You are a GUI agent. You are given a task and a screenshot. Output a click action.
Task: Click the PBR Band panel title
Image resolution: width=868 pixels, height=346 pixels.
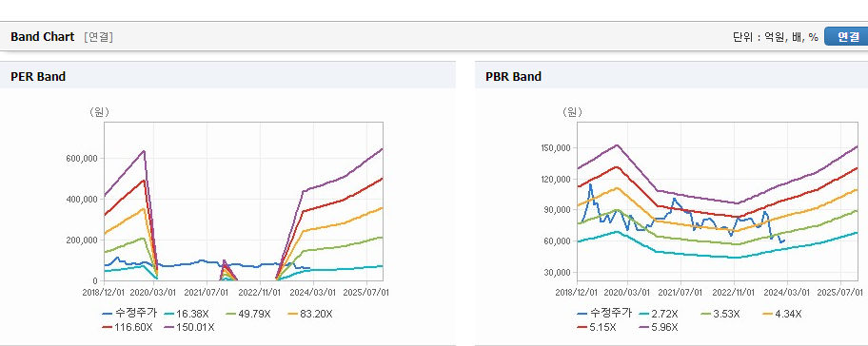(513, 77)
